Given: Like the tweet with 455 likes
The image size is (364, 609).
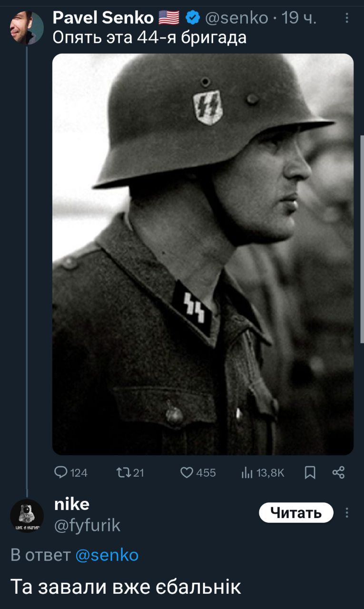Looking at the screenshot, I should click(188, 472).
